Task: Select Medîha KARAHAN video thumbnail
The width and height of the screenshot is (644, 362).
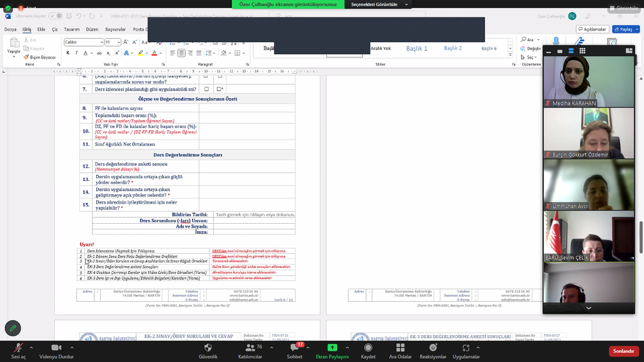Action: coord(589,81)
